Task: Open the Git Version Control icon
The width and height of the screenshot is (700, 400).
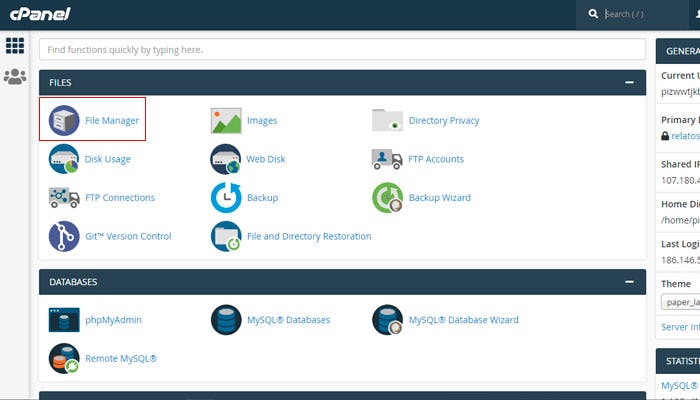Action: pos(64,236)
